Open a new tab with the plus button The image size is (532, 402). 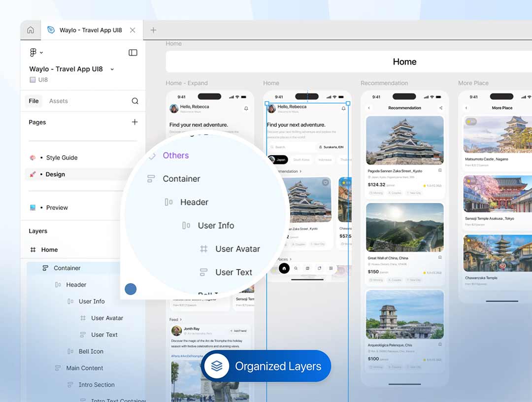point(153,30)
